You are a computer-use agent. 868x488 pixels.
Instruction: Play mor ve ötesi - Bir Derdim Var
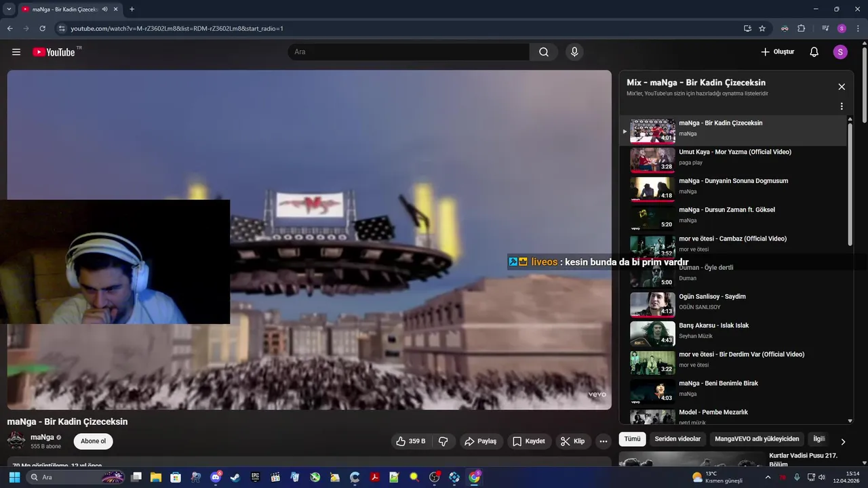[x=733, y=363]
